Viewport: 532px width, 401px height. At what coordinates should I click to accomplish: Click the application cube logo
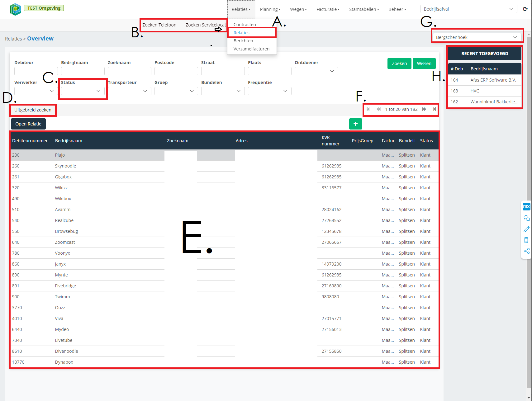coord(15,9)
